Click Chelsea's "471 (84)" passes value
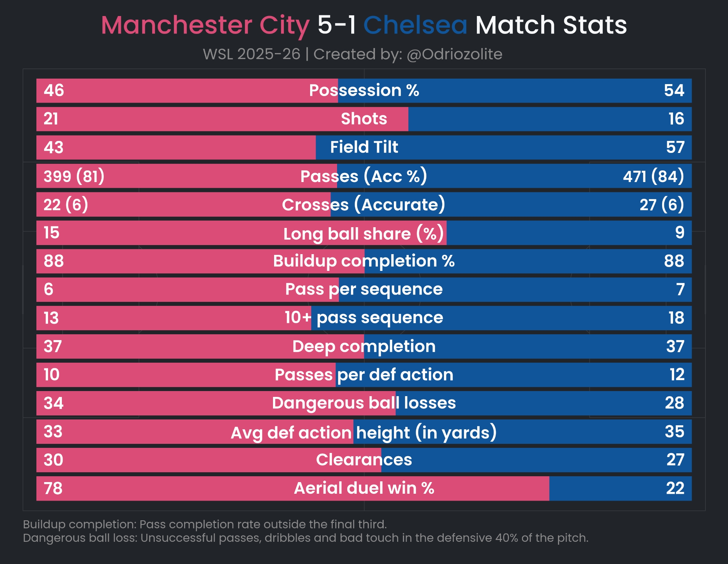 coord(653,176)
